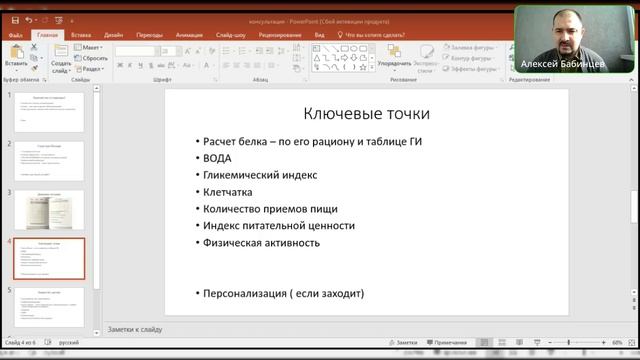Toggle underline (Ч) formatting
640x360 pixels.
tap(140, 65)
